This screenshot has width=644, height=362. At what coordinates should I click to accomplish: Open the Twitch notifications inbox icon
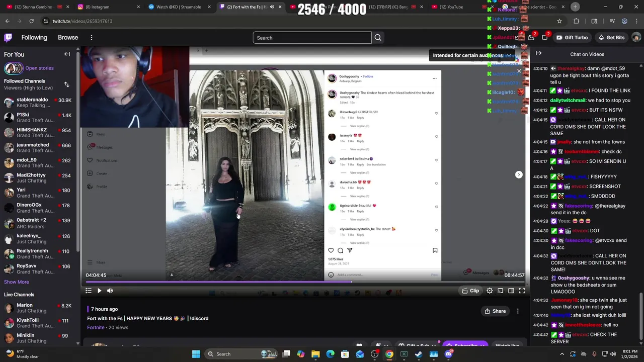(531, 38)
